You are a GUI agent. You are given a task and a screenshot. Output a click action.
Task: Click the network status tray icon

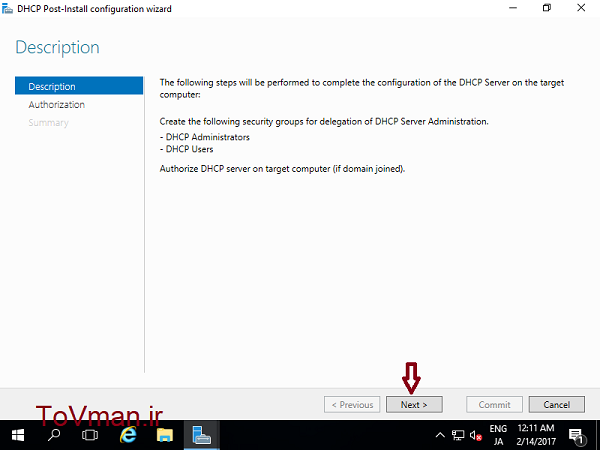pos(457,436)
